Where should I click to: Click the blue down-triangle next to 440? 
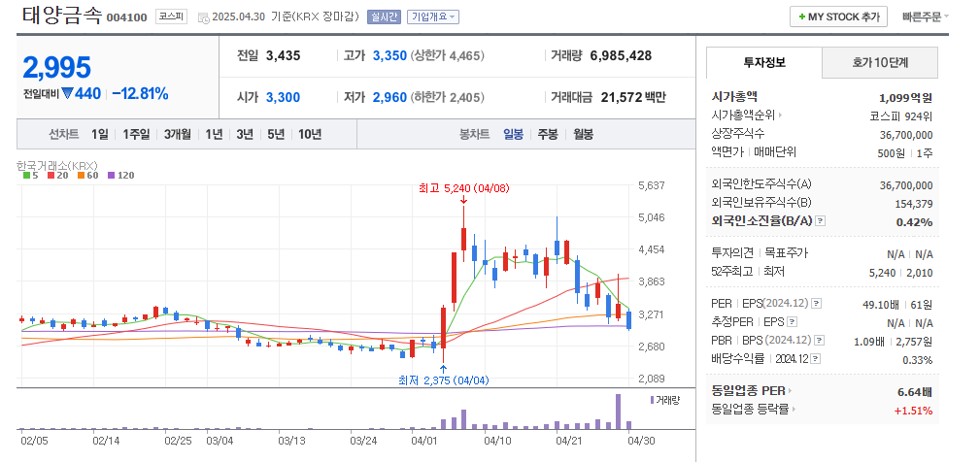point(67,93)
